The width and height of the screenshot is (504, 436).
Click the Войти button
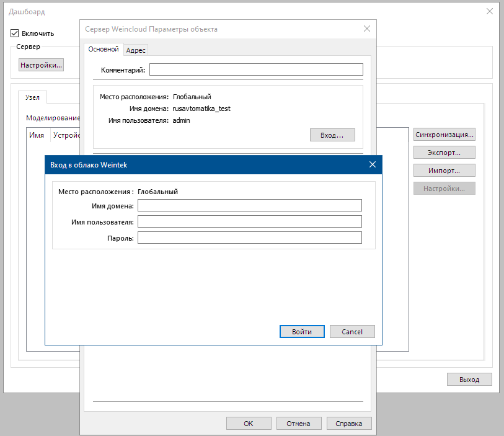[302, 332]
